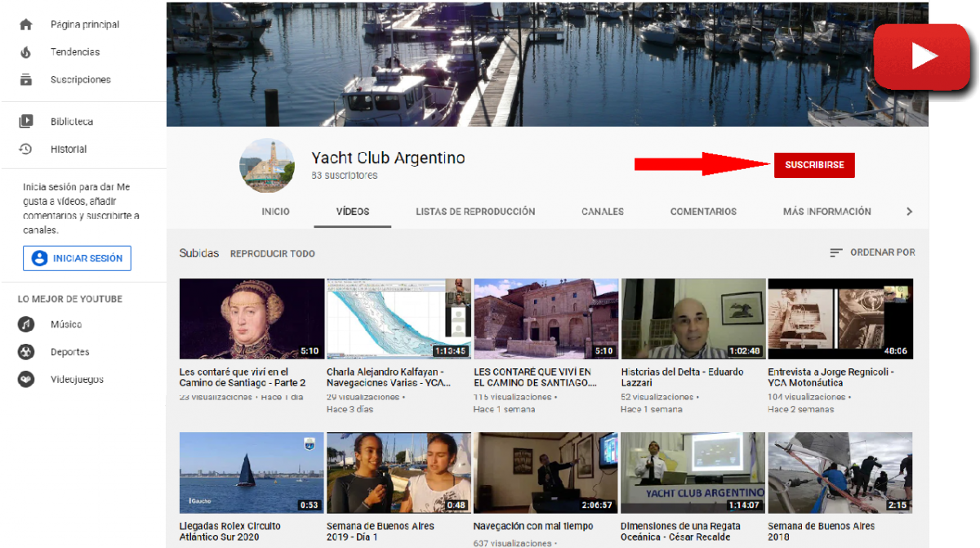Screen dimensions: 980x548
Task: Expand more tabs with right chevron arrow
Action: coord(909,212)
